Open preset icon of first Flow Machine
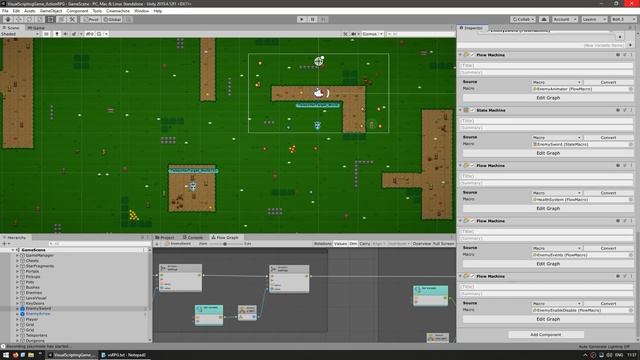 click(625, 55)
